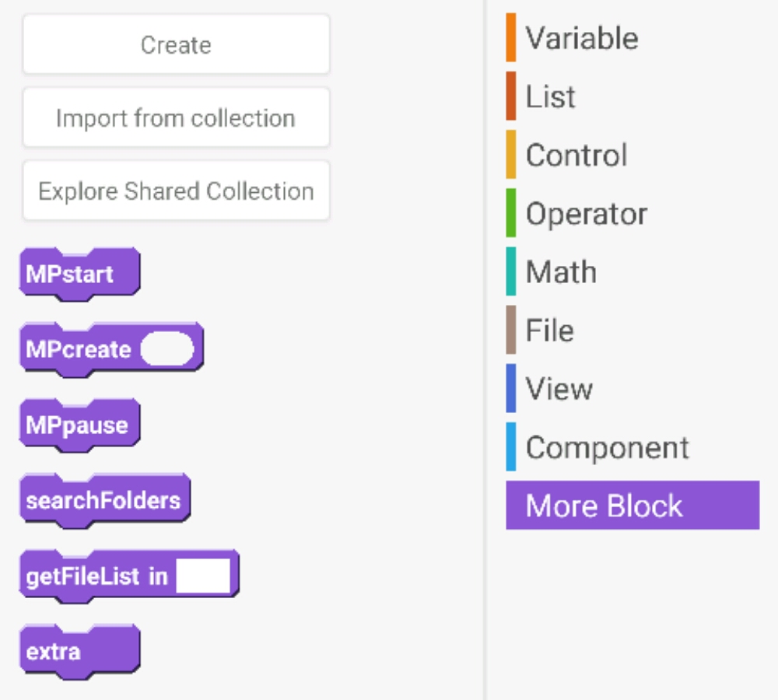
Task: Open Explore Shared Collection
Action: (176, 191)
